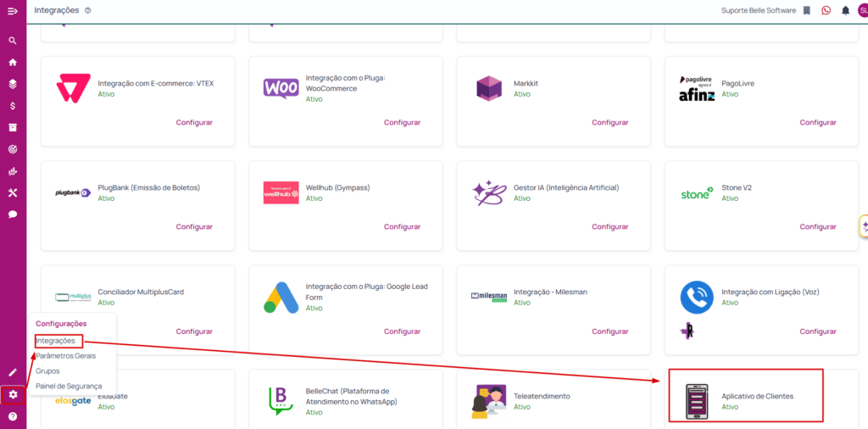Click the pencil edit icon in the sidebar
The width and height of the screenshot is (868, 429).
(x=13, y=372)
